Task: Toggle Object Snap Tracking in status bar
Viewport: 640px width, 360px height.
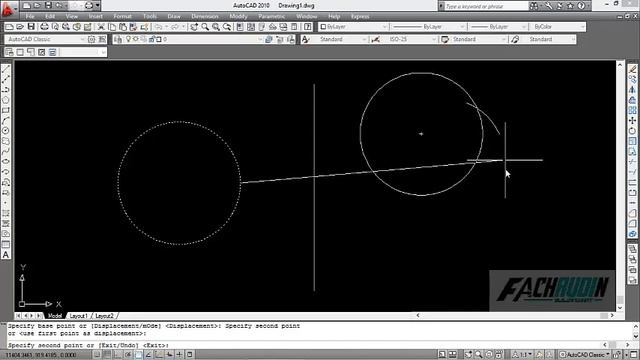Action: pos(149,355)
